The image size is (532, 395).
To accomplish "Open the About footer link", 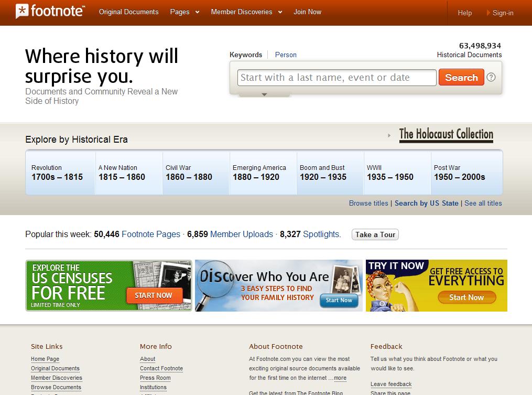I will (148, 359).
